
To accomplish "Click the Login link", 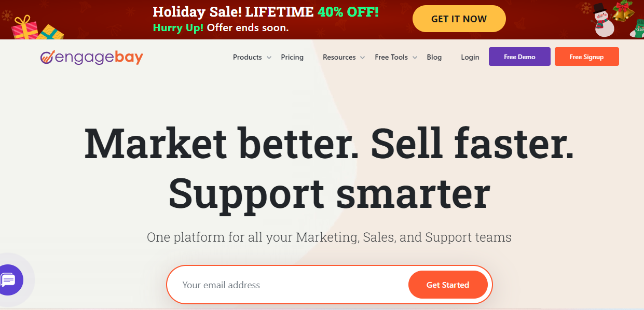I will (470, 57).
